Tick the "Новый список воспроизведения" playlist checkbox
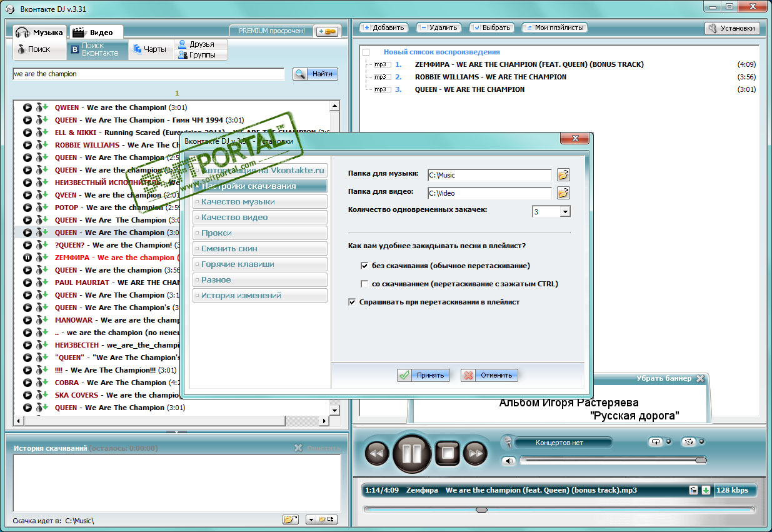Screen dimensions: 772x532 point(366,53)
